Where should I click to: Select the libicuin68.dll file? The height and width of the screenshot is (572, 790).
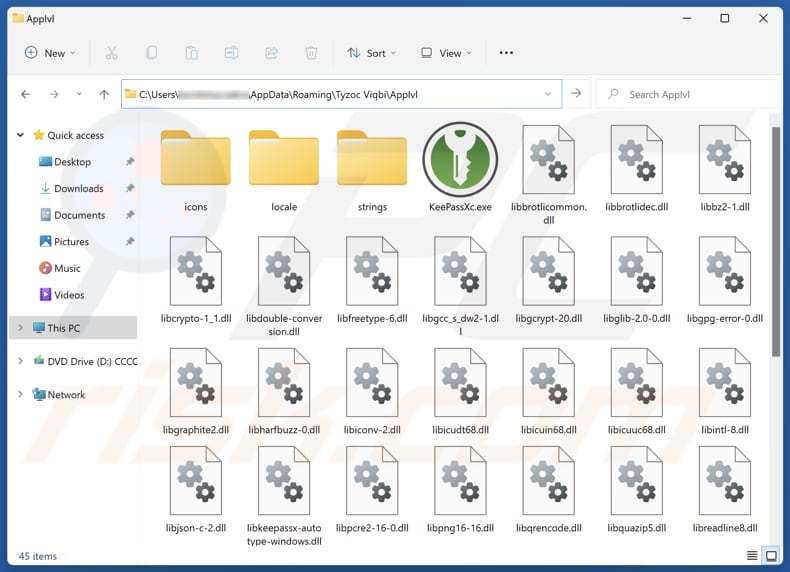point(549,391)
